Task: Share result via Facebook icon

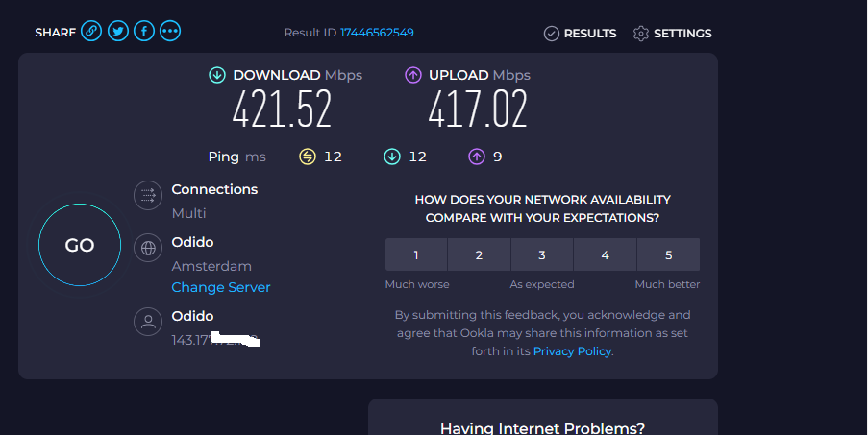Action: pyautogui.click(x=144, y=31)
